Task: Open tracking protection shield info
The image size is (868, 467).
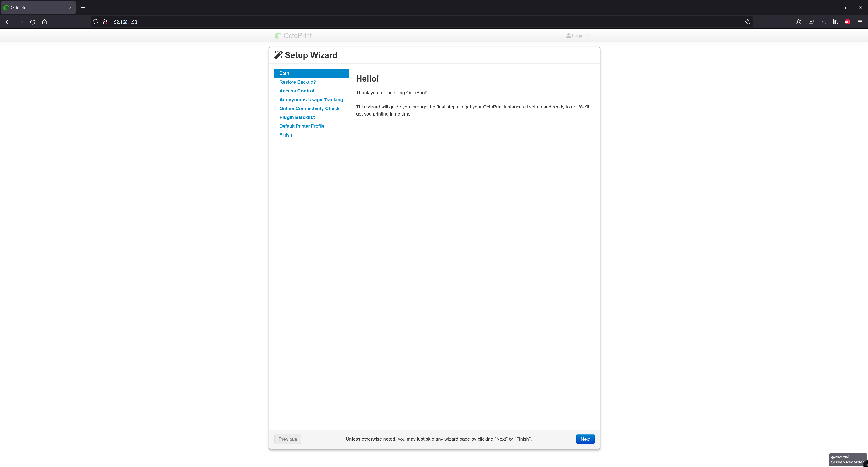Action: (x=96, y=22)
